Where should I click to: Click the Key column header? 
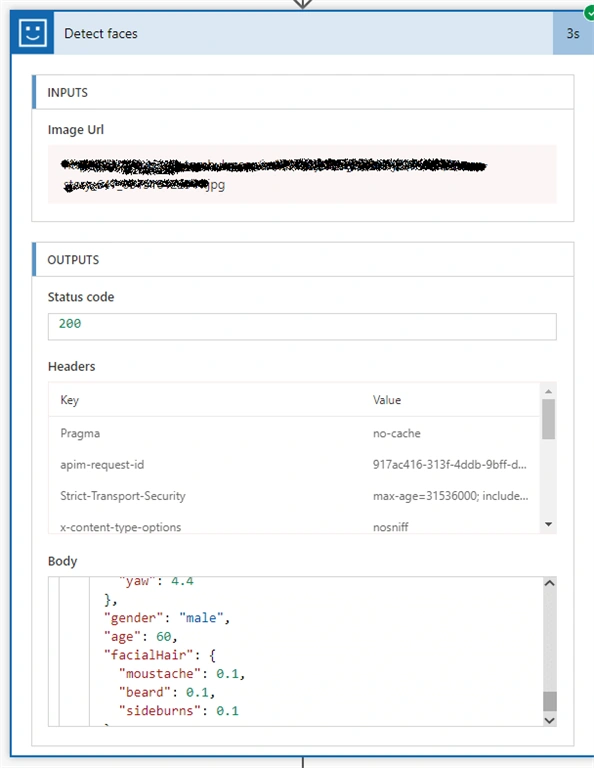70,400
